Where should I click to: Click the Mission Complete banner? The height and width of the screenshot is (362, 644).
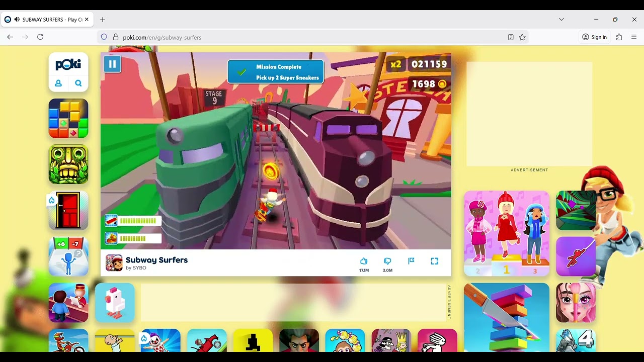tap(276, 72)
